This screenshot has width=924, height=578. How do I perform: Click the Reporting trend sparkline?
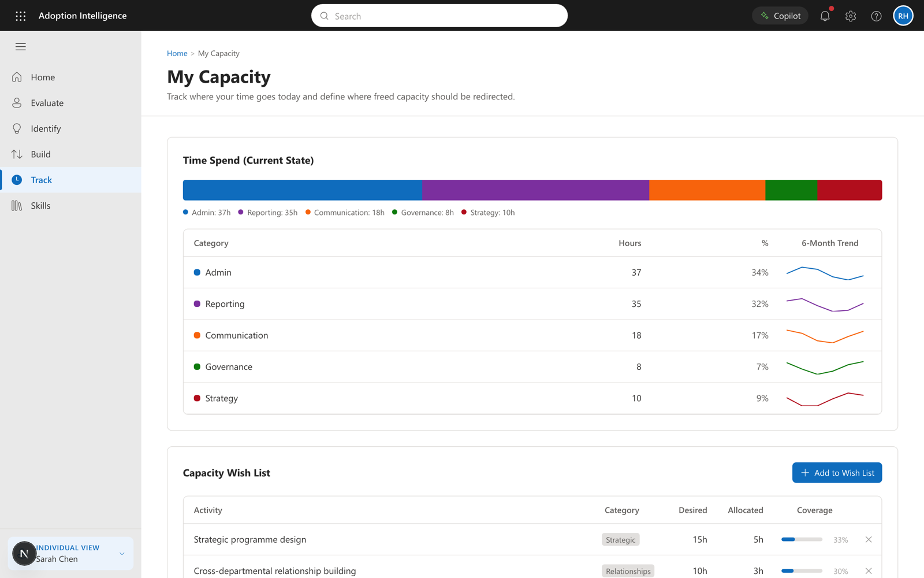tap(825, 304)
